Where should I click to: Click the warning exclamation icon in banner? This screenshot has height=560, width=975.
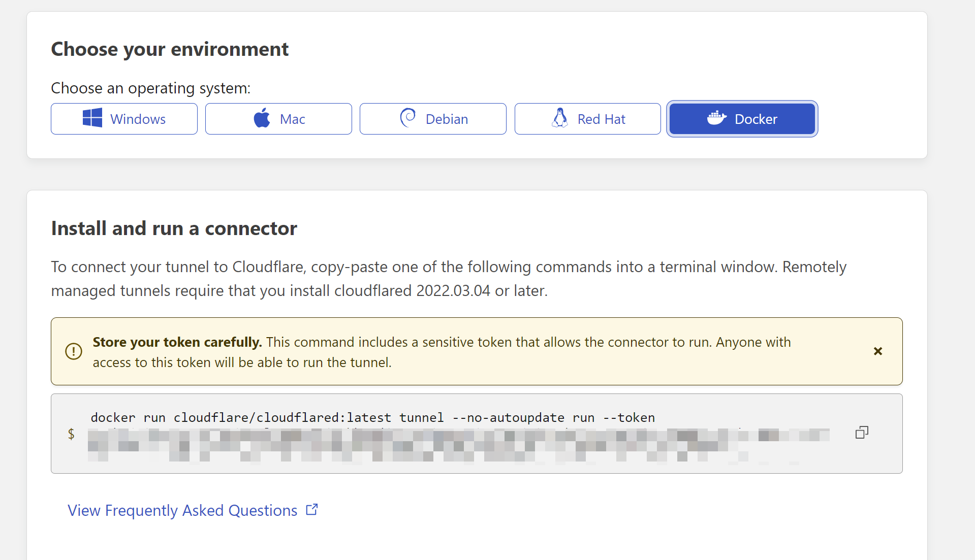[74, 351]
